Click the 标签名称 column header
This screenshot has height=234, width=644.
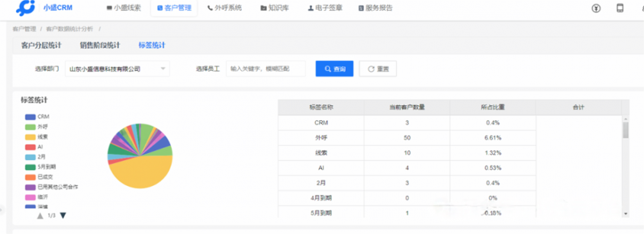pos(321,107)
